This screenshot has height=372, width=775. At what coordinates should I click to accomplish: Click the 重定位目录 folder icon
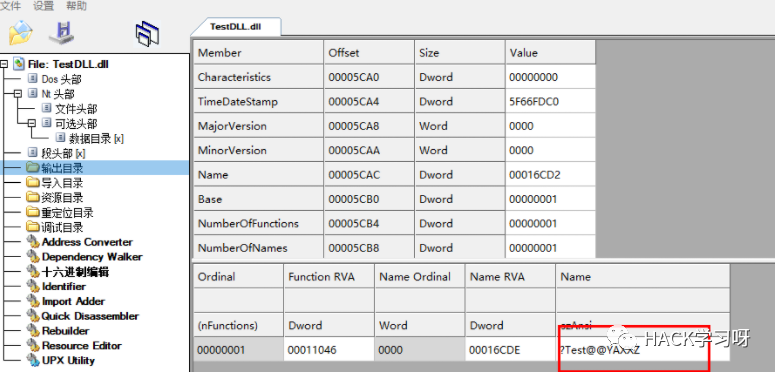point(33,212)
